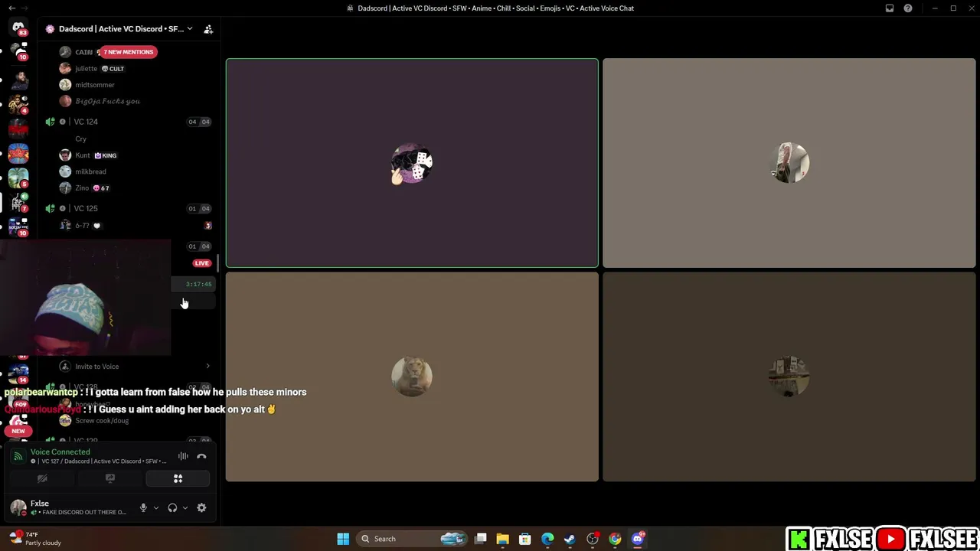Open Discord direct messages home icon

pos(18,28)
